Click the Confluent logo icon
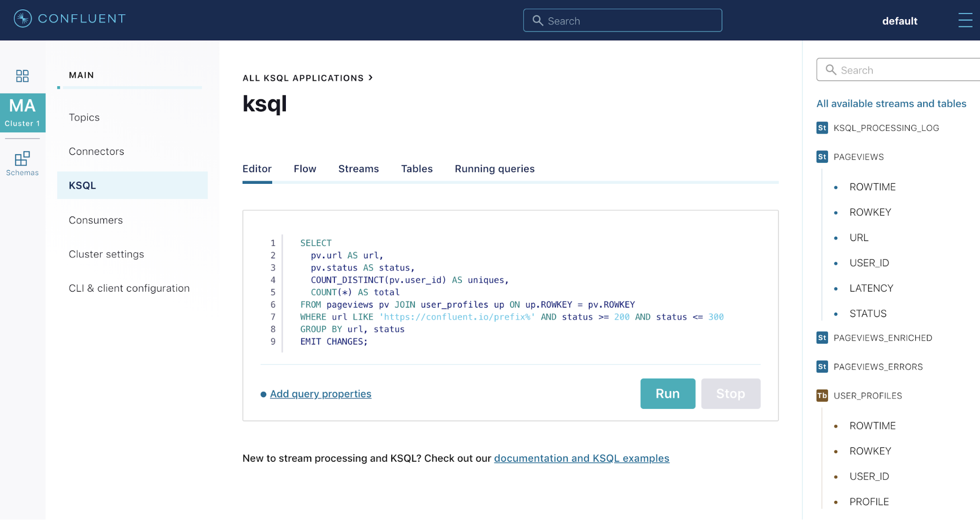The image size is (980, 520). click(x=23, y=19)
